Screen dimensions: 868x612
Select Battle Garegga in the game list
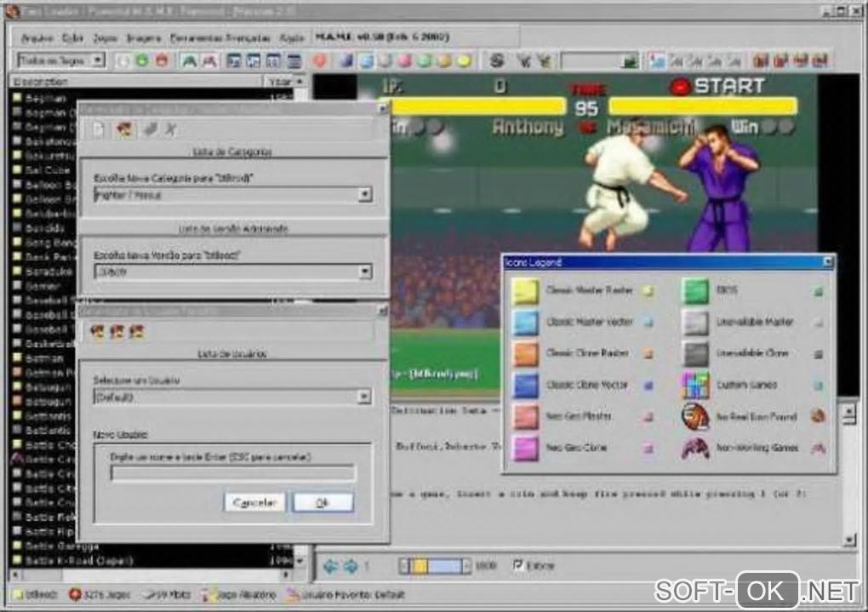(x=62, y=546)
